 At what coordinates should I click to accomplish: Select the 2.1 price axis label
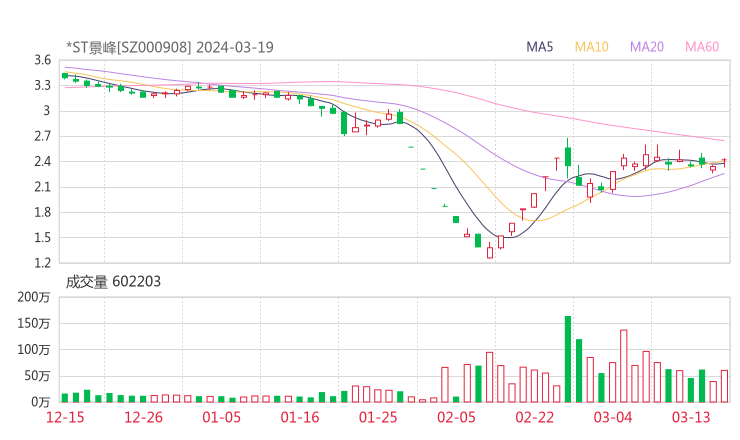coord(42,187)
